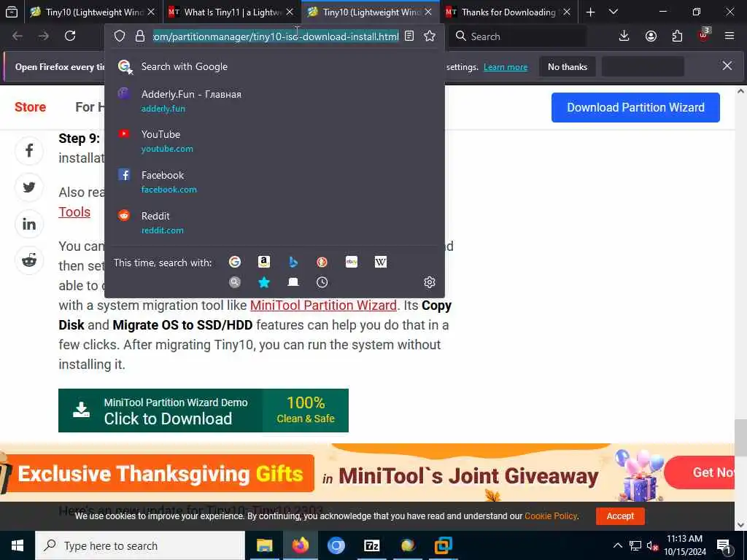
Task: Open MiniTool Partition Wizard article link
Action: (323, 306)
